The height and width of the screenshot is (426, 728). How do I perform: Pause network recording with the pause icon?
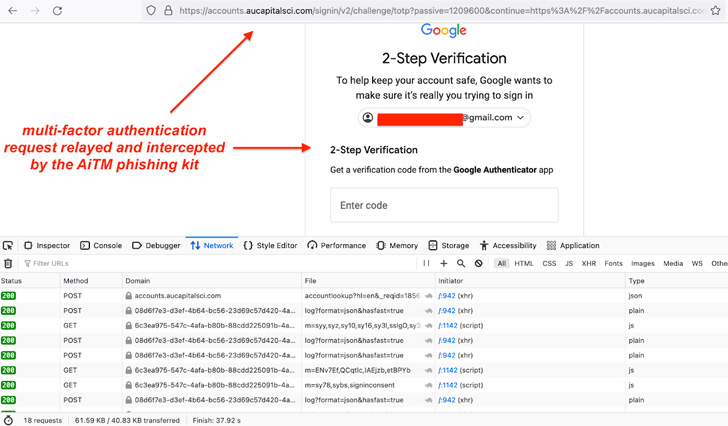coord(426,263)
